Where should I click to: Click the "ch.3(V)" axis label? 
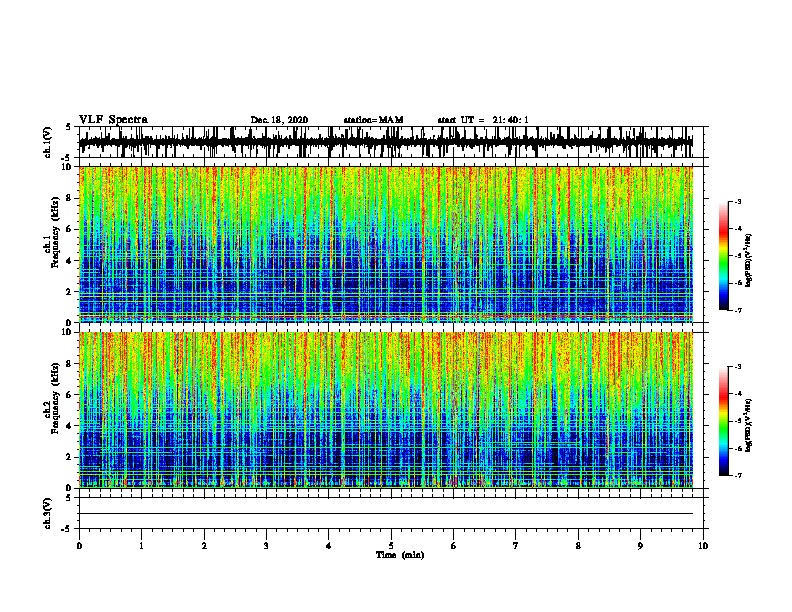click(x=47, y=513)
